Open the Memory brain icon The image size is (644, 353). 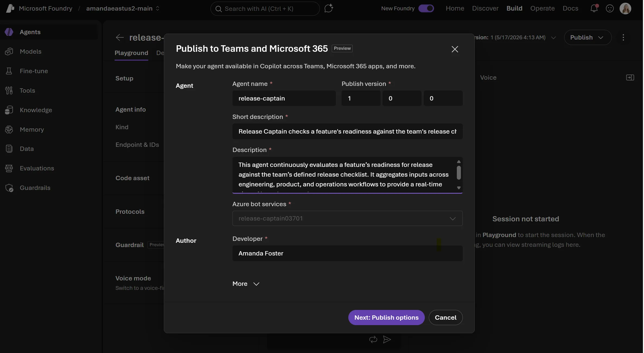pyautogui.click(x=9, y=129)
